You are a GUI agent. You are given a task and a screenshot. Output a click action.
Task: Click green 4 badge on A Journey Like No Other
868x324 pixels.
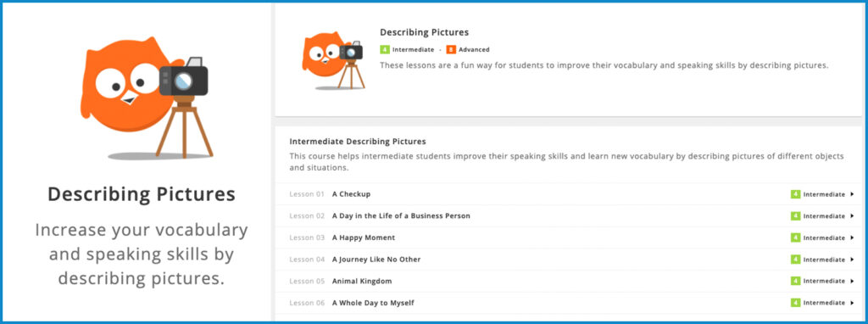(795, 260)
